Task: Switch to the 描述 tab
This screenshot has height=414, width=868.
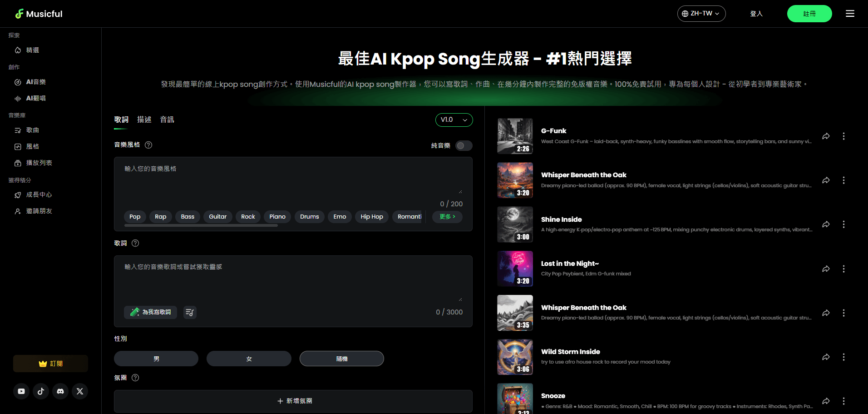Action: (144, 120)
